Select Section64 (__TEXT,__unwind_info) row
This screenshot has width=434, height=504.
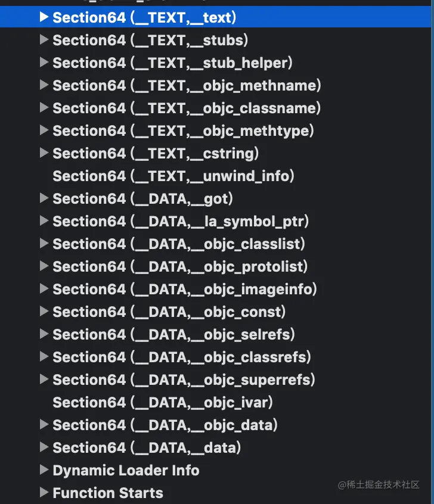[x=173, y=176]
